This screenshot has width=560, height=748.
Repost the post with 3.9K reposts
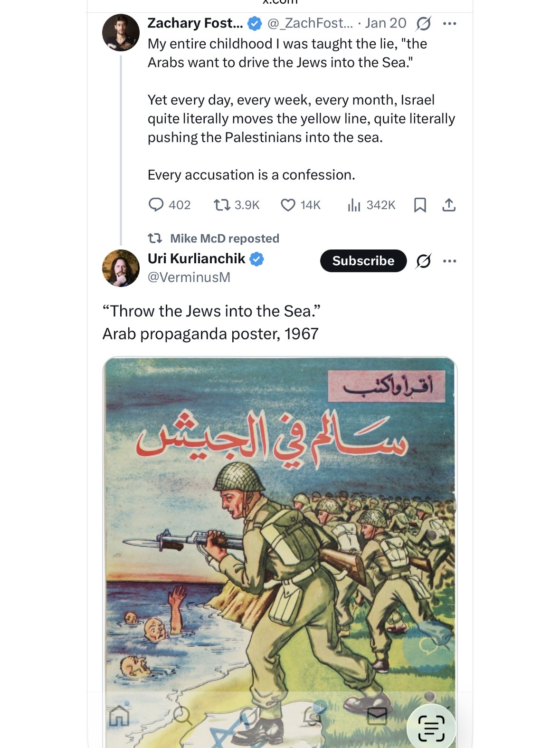coord(221,205)
